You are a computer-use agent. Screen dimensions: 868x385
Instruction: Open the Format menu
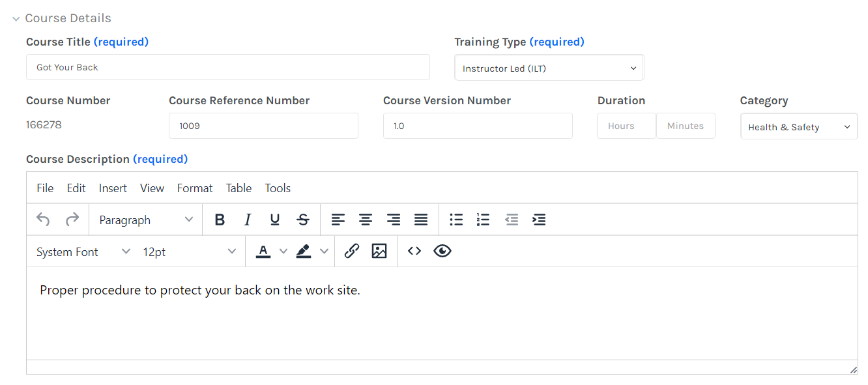coord(195,188)
